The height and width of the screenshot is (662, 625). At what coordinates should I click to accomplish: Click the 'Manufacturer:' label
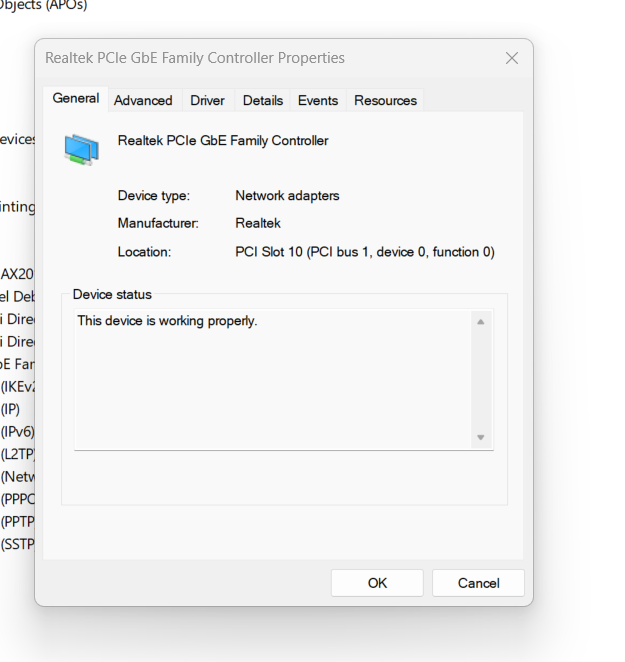tap(158, 223)
